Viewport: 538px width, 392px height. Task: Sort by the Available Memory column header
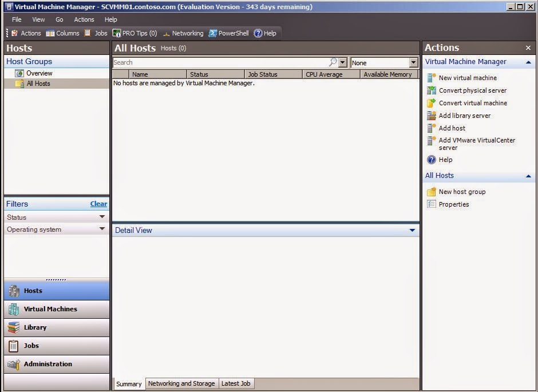(x=389, y=74)
